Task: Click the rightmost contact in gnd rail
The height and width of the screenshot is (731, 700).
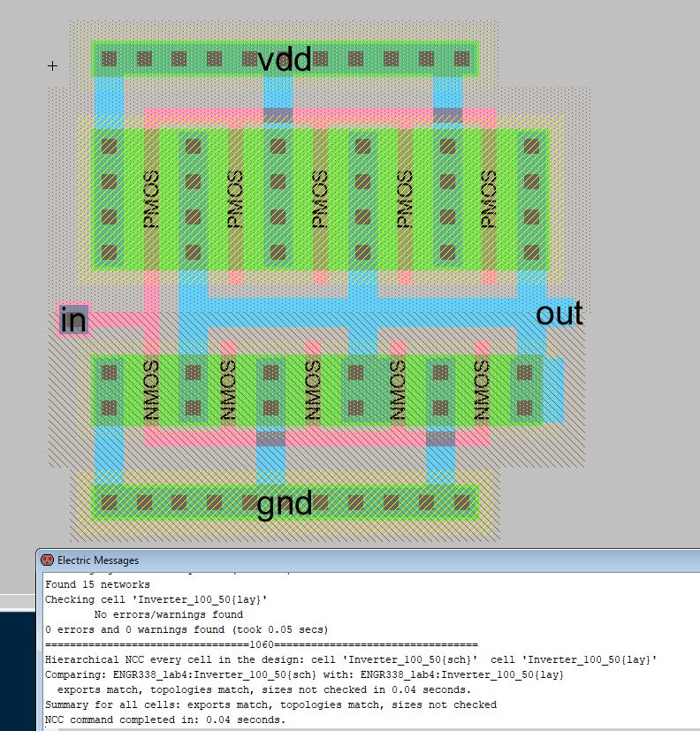Action: 461,502
